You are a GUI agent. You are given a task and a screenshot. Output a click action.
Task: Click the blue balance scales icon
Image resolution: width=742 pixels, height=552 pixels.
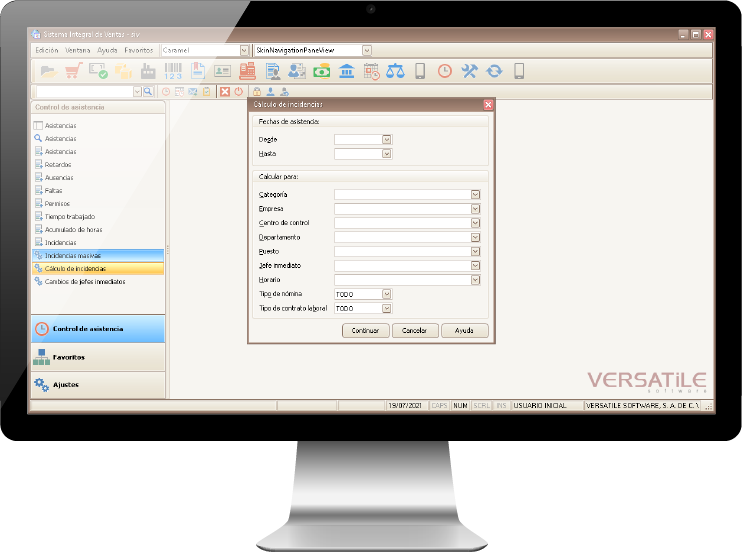[396, 71]
